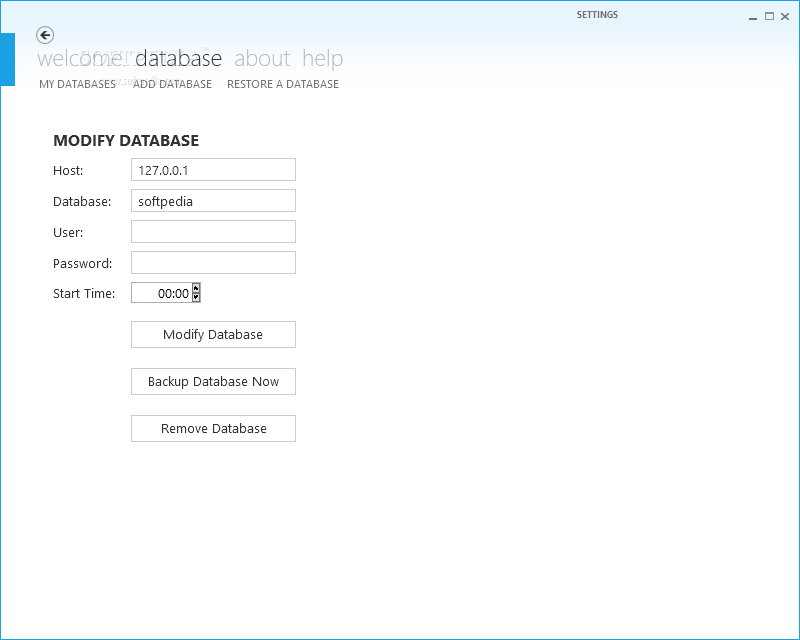The image size is (800, 640).
Task: Click the Remove Database button
Action: pos(213,428)
